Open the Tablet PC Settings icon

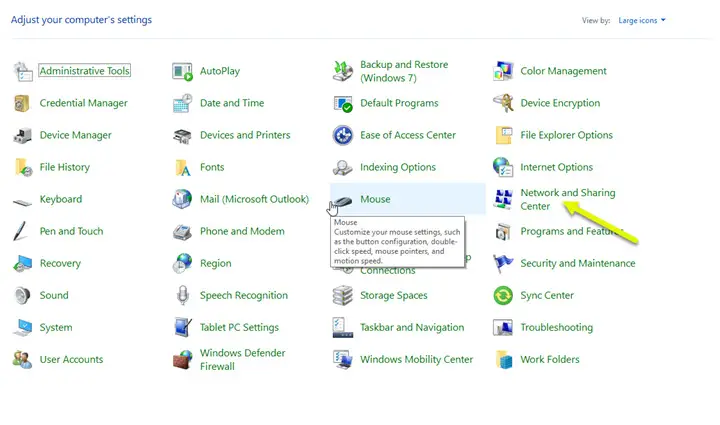point(183,327)
